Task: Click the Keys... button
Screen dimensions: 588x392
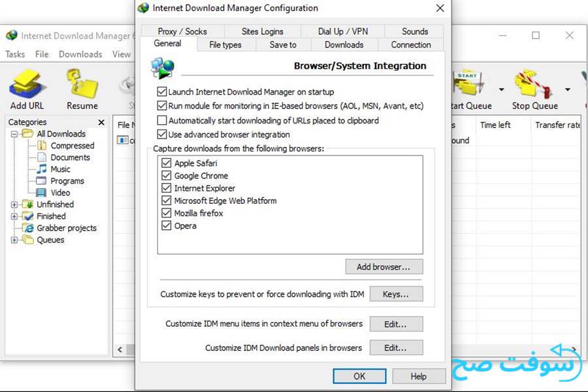Action: pyautogui.click(x=396, y=294)
